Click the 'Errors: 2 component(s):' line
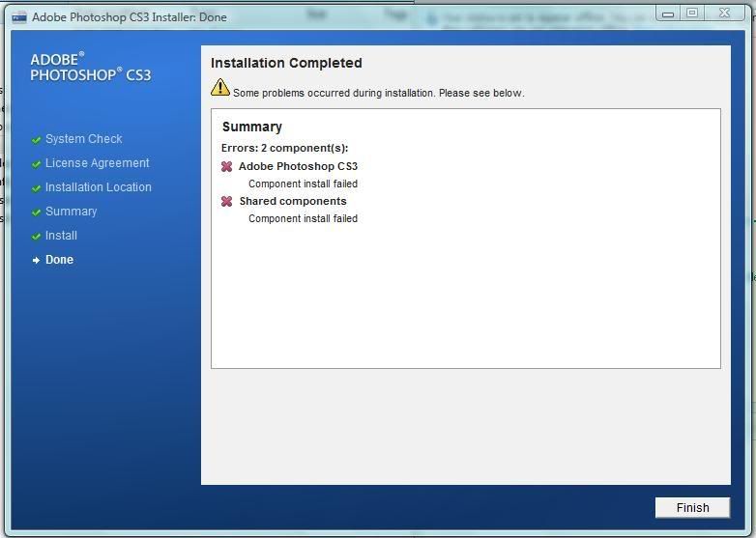Screen dimensions: 756x538 284,148
